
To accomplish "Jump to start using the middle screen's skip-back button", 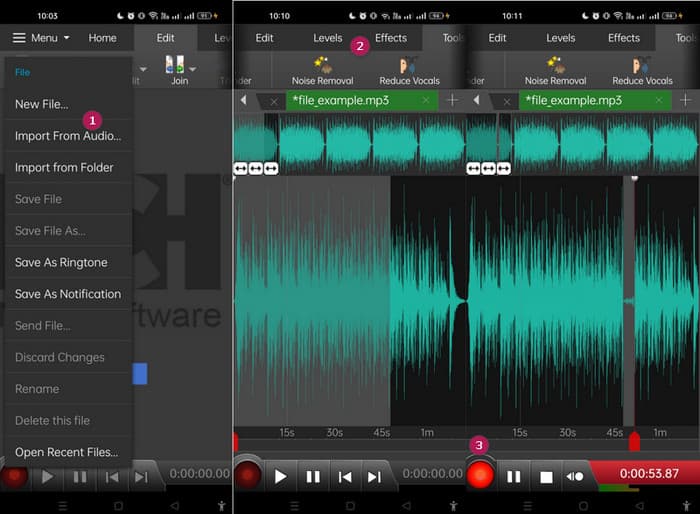I will [x=345, y=477].
